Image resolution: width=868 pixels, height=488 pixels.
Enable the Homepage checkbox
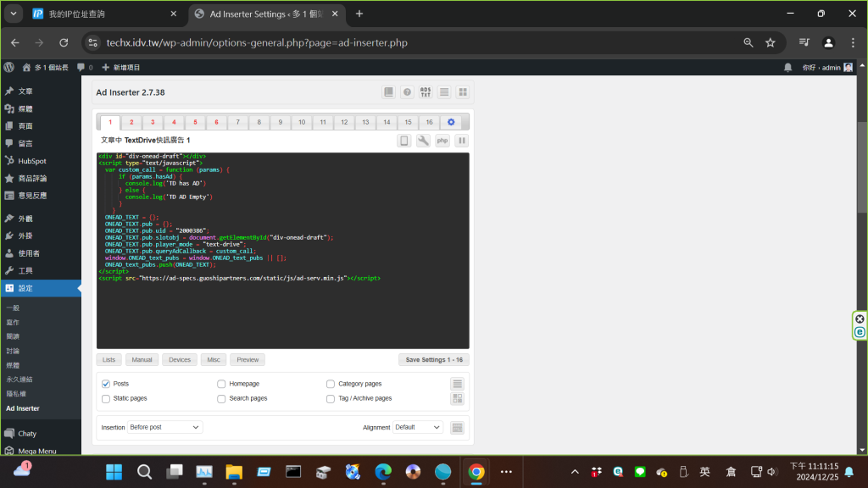pos(222,384)
